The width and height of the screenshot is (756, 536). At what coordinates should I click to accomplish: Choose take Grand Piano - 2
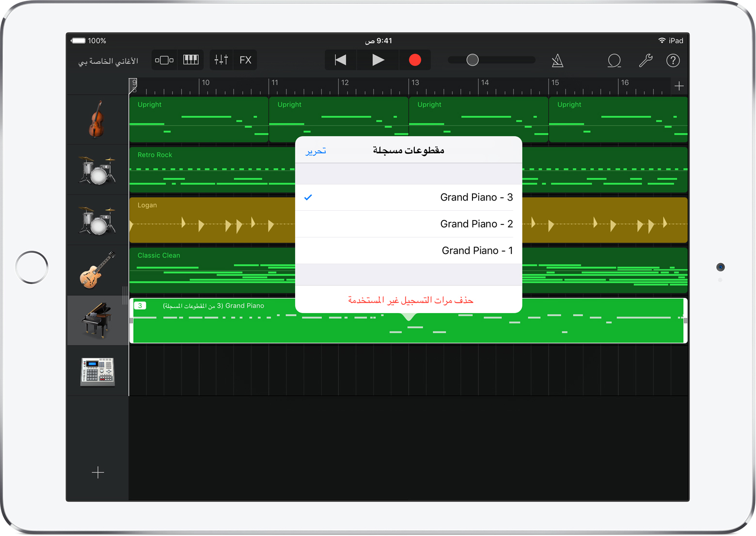click(x=408, y=224)
